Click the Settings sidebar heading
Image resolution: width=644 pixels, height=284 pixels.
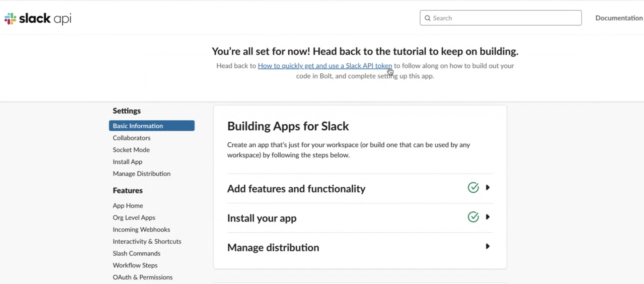pos(127,111)
